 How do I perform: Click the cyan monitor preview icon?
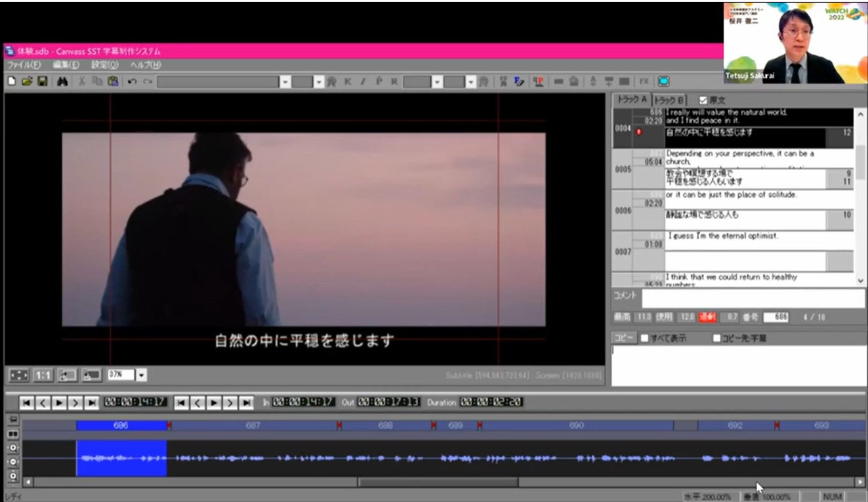663,81
